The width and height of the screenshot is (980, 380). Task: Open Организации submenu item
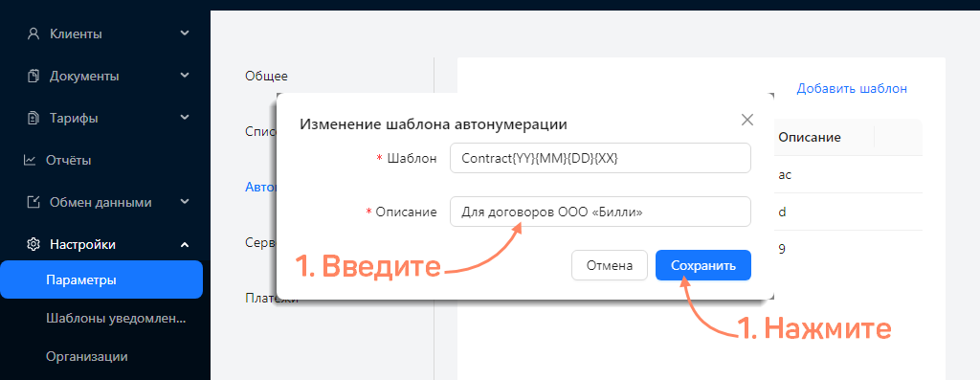tap(87, 356)
